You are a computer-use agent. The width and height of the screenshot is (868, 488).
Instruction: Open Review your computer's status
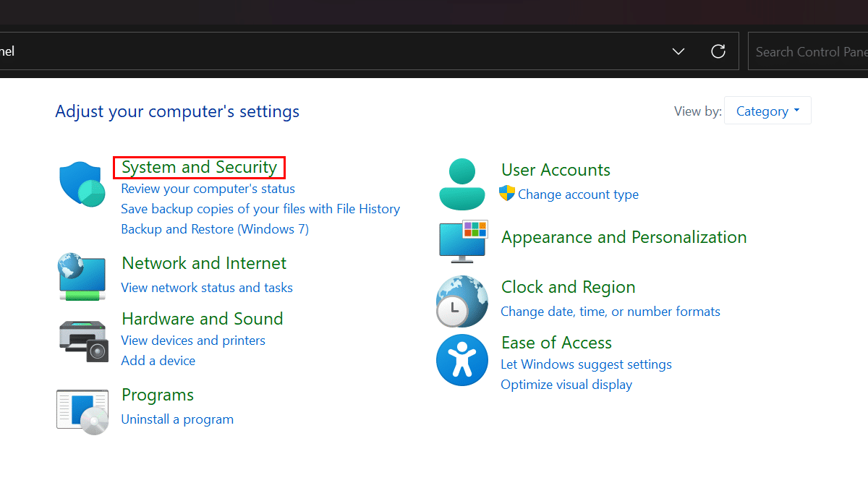[208, 189]
